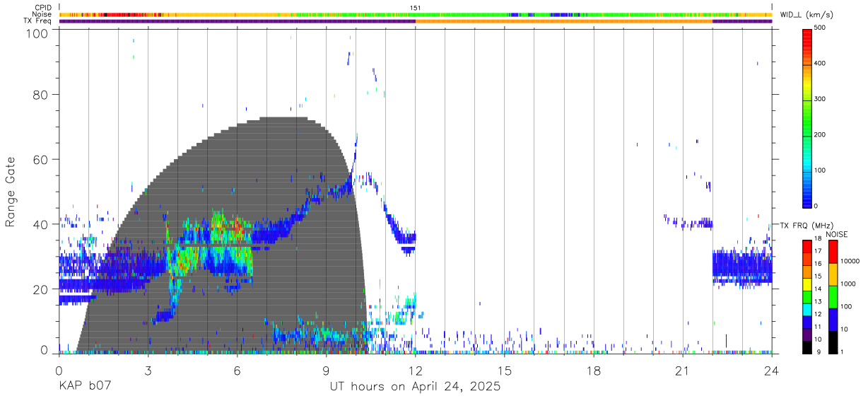Click the 500 label on width colorbar

click(821, 29)
